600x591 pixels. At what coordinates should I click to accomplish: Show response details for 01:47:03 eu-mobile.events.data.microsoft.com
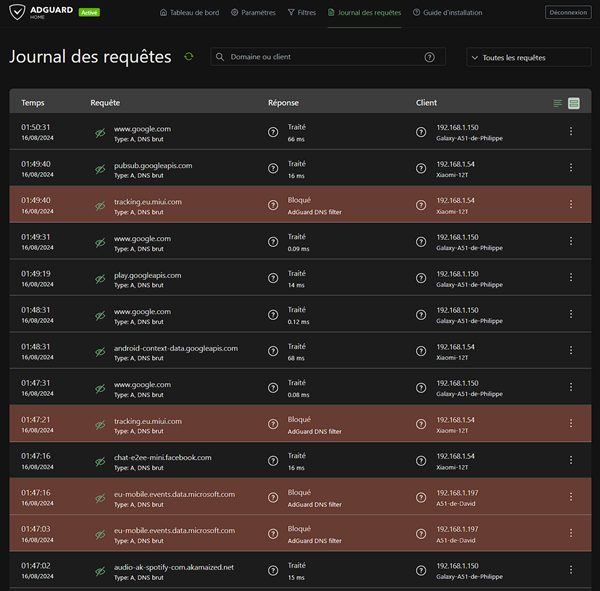tap(273, 534)
